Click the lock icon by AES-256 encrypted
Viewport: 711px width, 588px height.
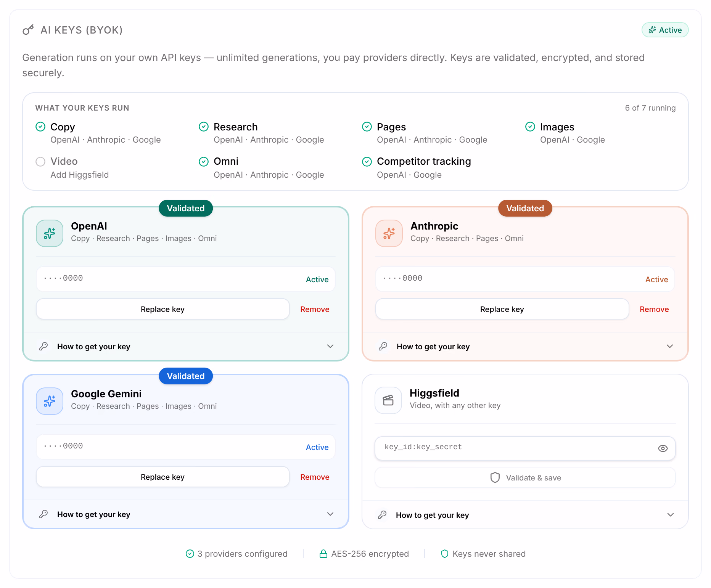click(323, 554)
